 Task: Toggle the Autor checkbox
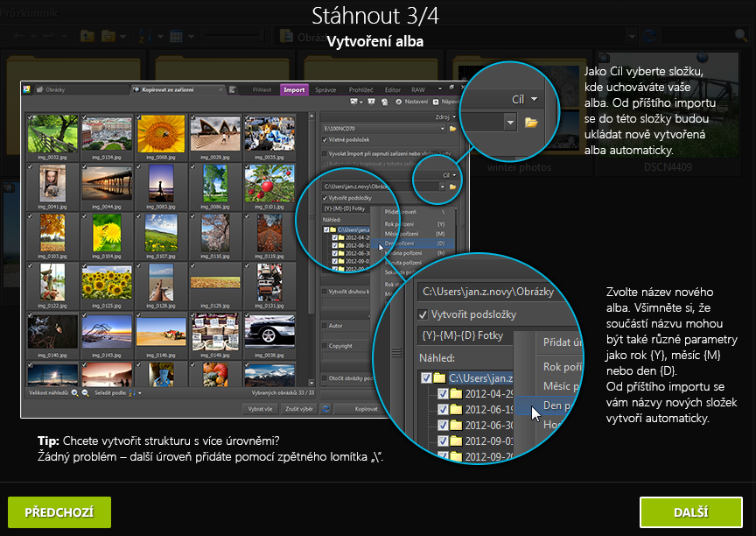pyautogui.click(x=325, y=326)
